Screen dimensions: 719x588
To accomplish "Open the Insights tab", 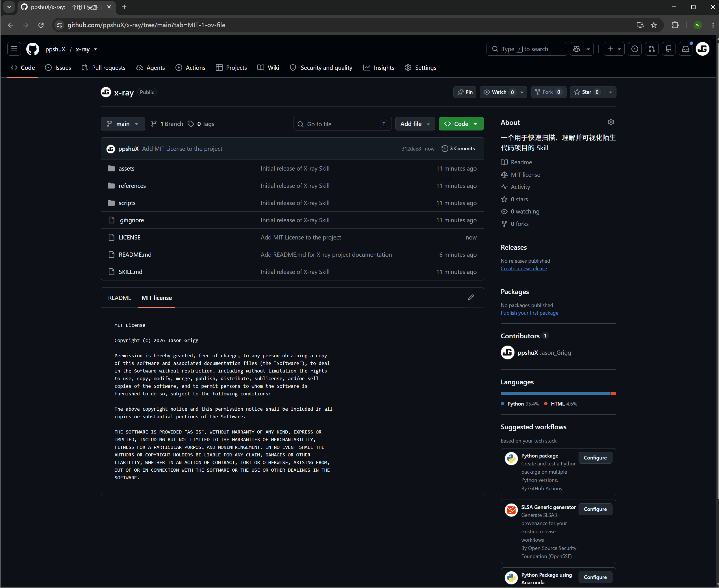I will click(379, 68).
